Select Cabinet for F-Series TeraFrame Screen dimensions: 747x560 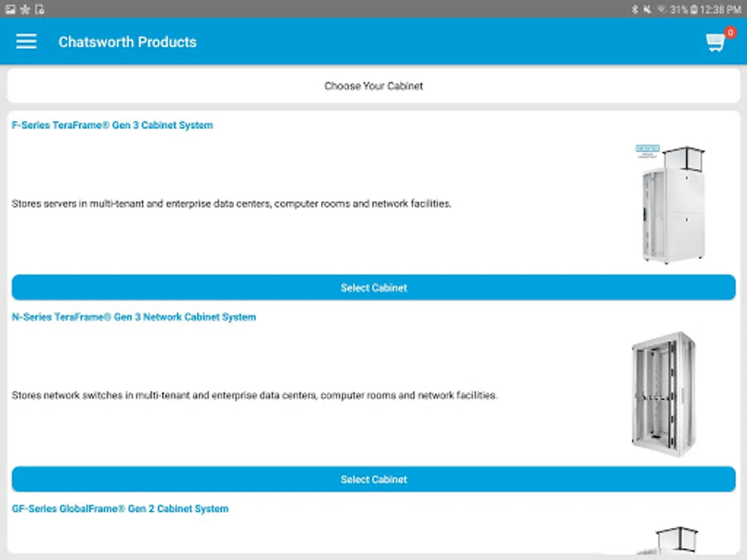(374, 287)
